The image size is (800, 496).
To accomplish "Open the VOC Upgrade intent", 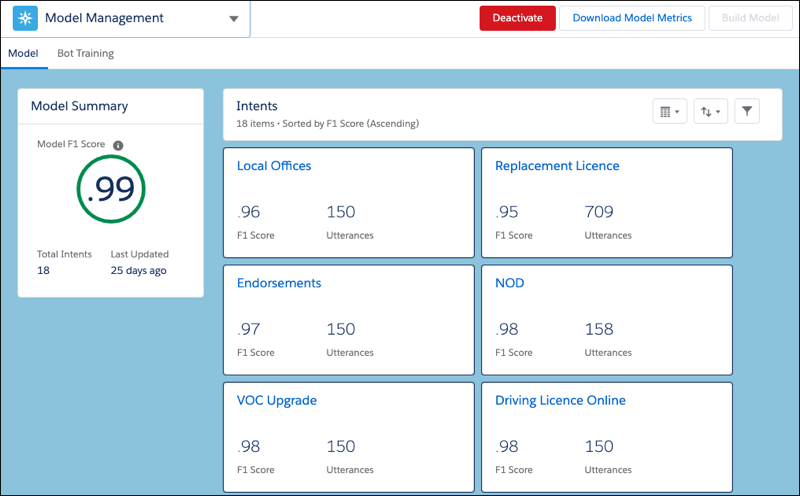I will [277, 400].
